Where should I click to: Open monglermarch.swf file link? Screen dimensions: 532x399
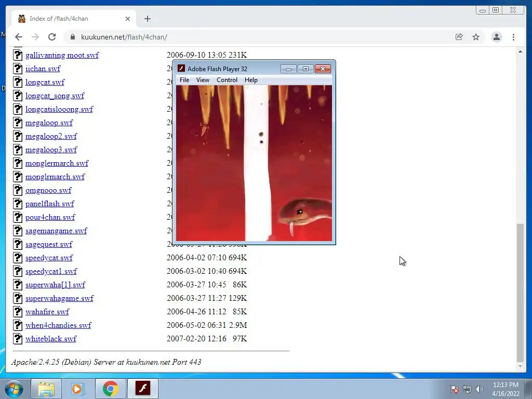57,163
